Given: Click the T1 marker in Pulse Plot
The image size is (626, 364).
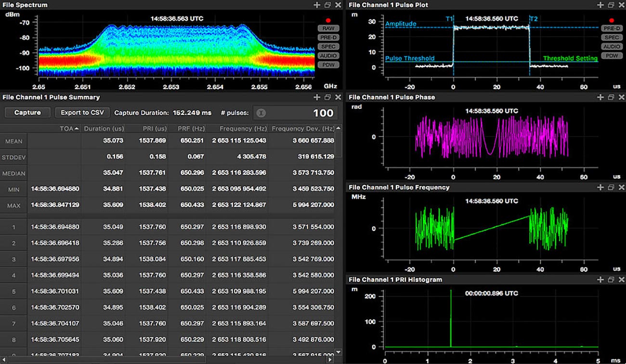Looking at the screenshot, I should [449, 19].
